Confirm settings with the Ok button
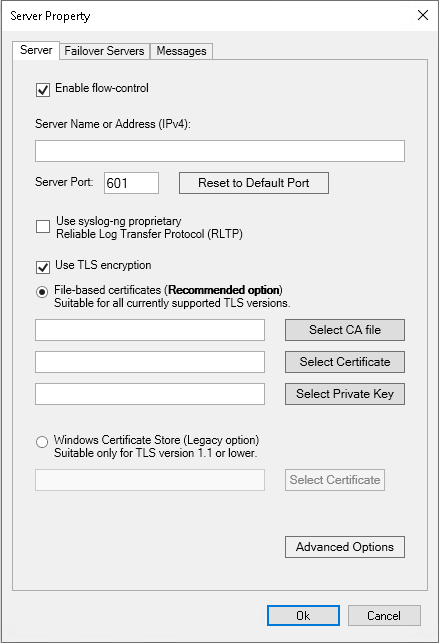 (303, 616)
